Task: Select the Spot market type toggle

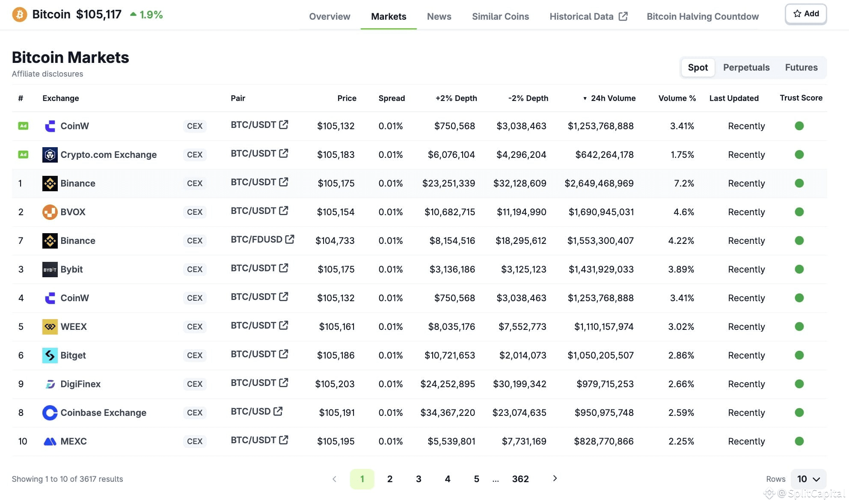Action: coord(698,67)
